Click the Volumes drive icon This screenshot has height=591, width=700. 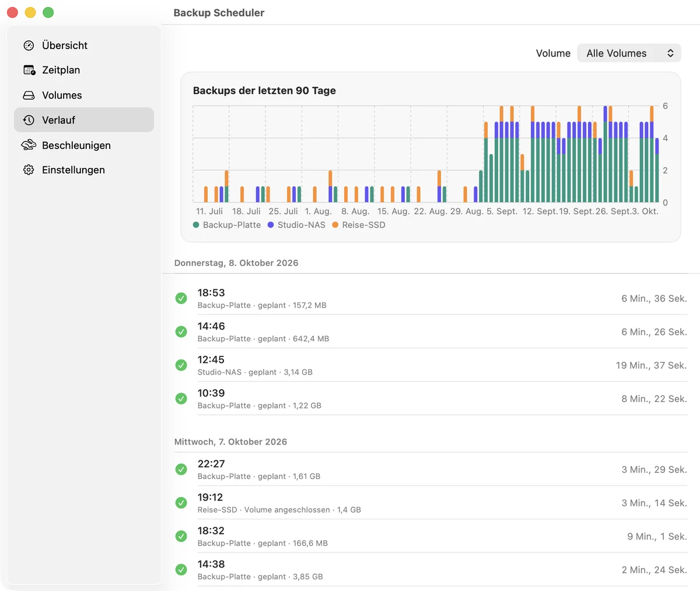click(x=29, y=95)
